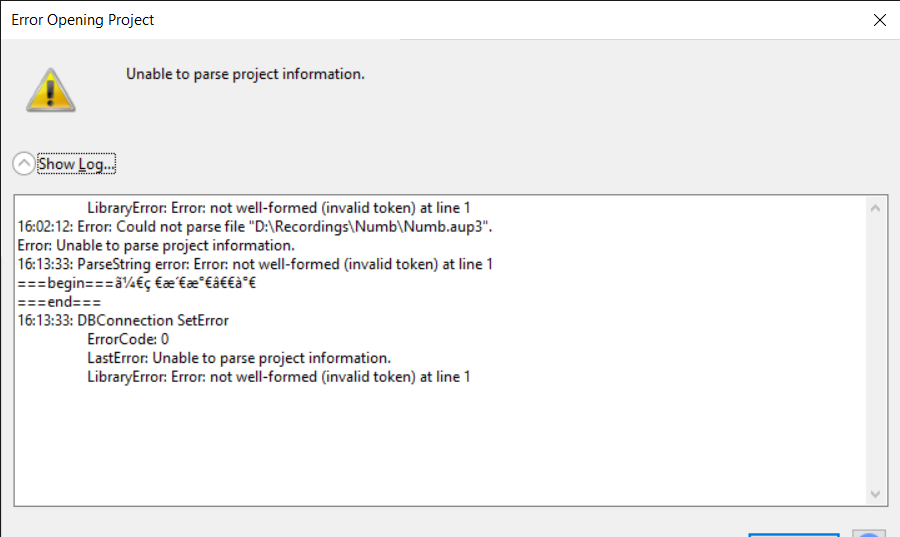
Task: Click the "===end===" line in the log
Action: coord(59,302)
